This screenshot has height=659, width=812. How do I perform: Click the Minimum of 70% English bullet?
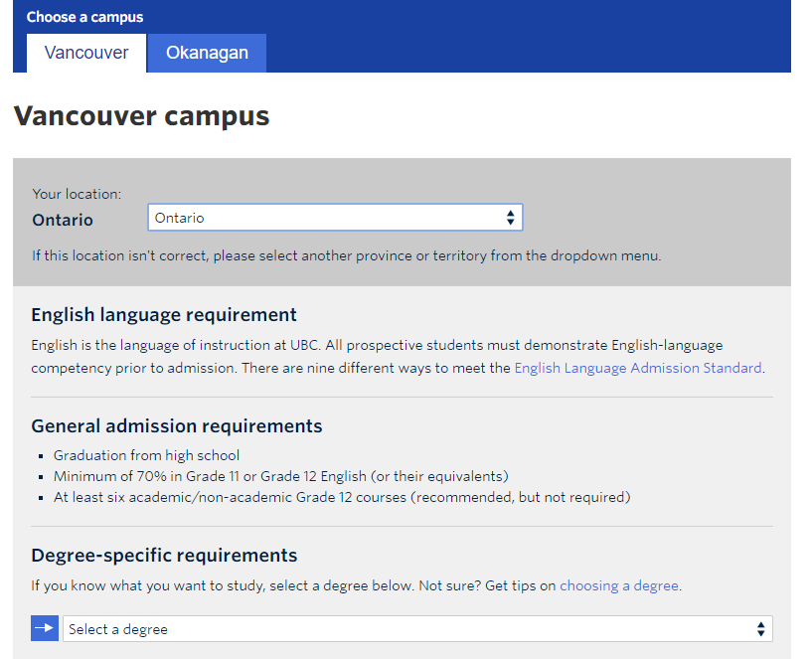click(x=280, y=476)
